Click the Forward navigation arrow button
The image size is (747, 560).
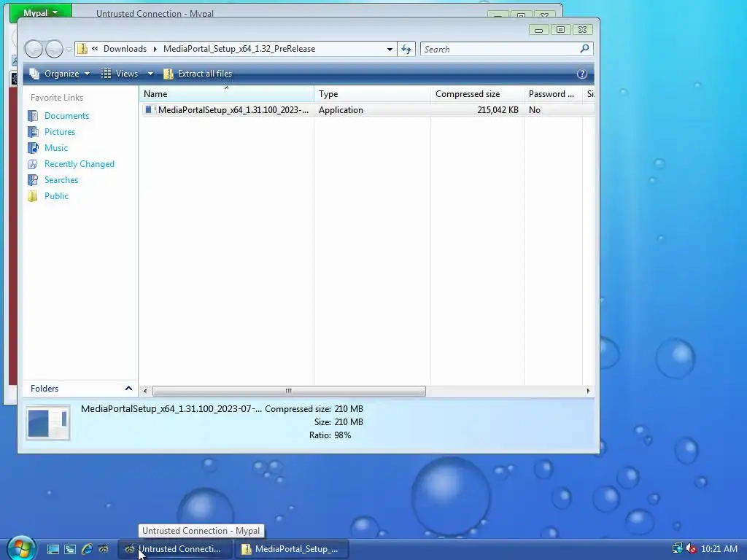pos(54,49)
